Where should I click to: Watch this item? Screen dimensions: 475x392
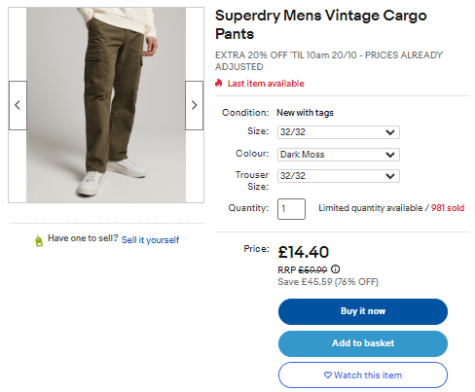[x=363, y=375]
